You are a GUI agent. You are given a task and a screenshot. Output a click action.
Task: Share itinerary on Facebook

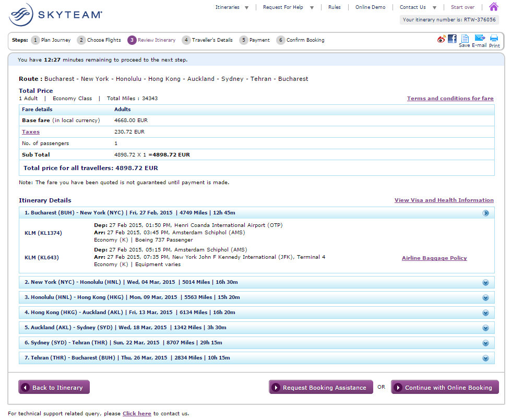452,39
